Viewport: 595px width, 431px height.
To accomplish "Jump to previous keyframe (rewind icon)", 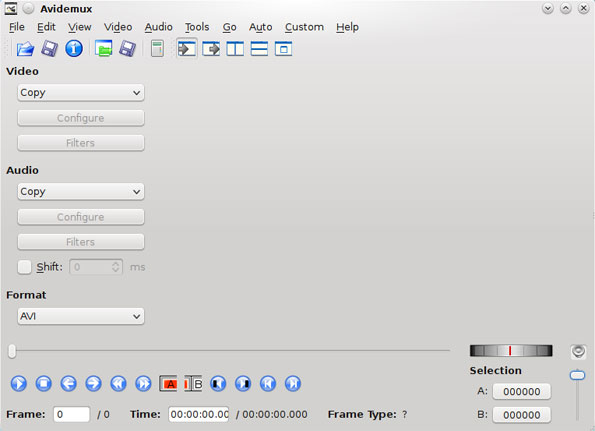I will pyautogui.click(x=118, y=384).
